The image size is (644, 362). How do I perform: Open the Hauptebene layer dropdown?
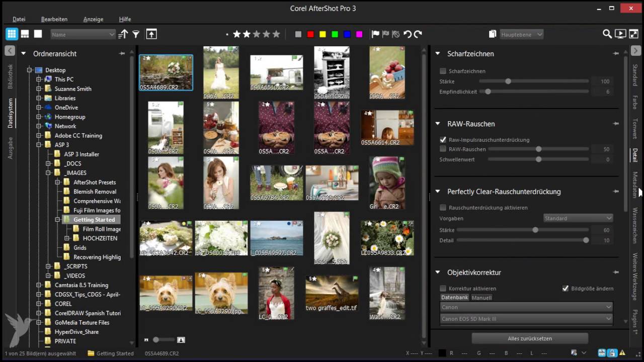click(522, 34)
